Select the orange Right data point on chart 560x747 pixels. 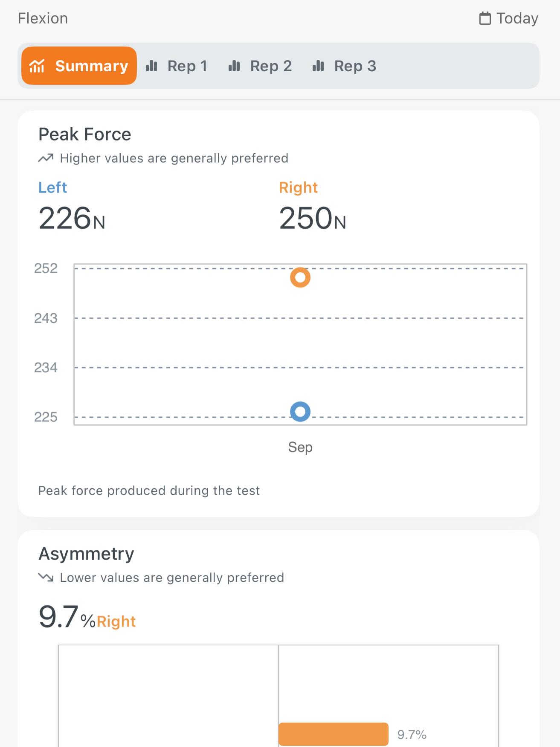click(300, 277)
